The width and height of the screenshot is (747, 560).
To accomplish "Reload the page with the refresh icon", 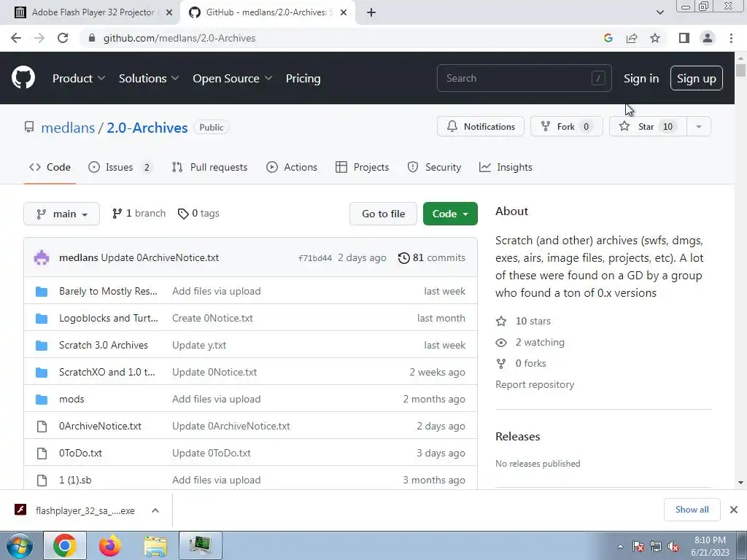I will (x=63, y=38).
